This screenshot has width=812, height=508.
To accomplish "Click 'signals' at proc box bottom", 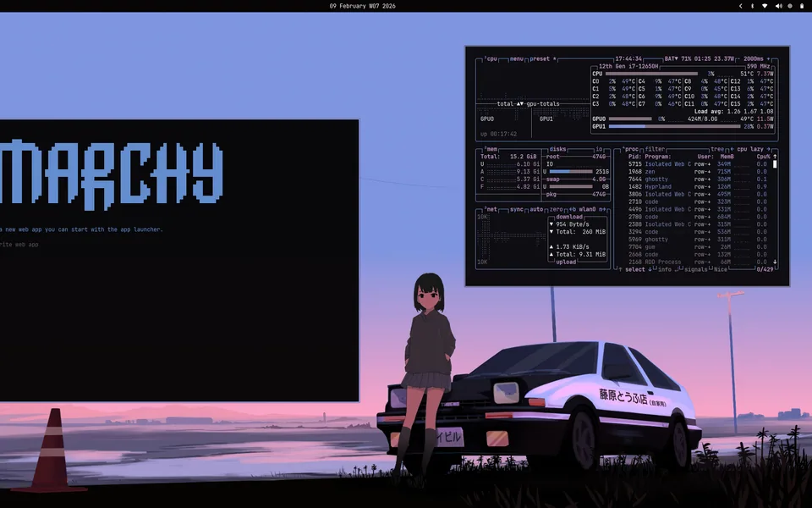I will pos(695,269).
